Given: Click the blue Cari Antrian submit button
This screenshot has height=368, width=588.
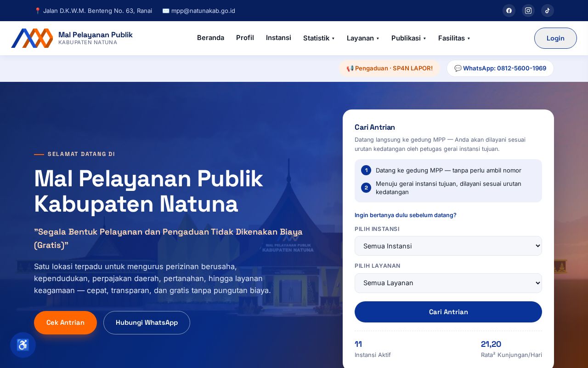Looking at the screenshot, I should click(448, 312).
